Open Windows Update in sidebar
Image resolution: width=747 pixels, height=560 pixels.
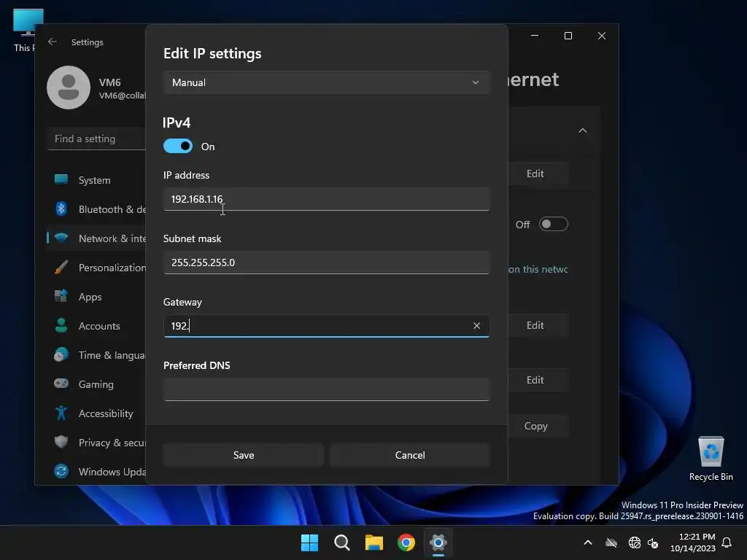(98, 472)
